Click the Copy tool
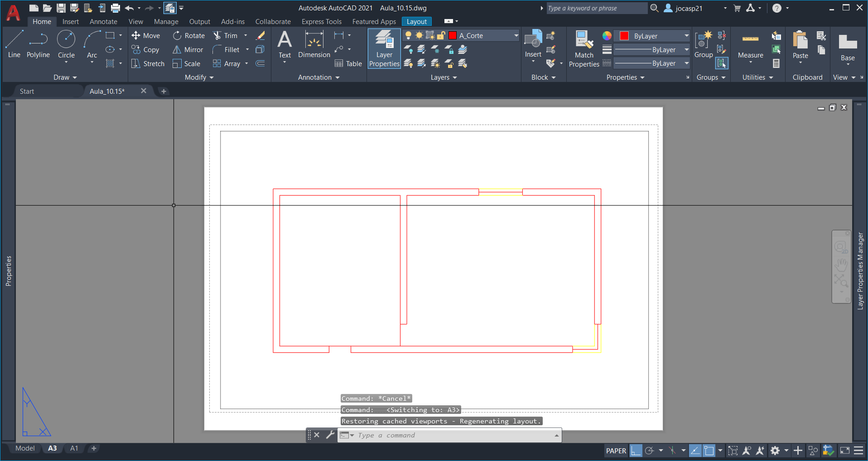Image resolution: width=868 pixels, height=461 pixels. point(145,49)
